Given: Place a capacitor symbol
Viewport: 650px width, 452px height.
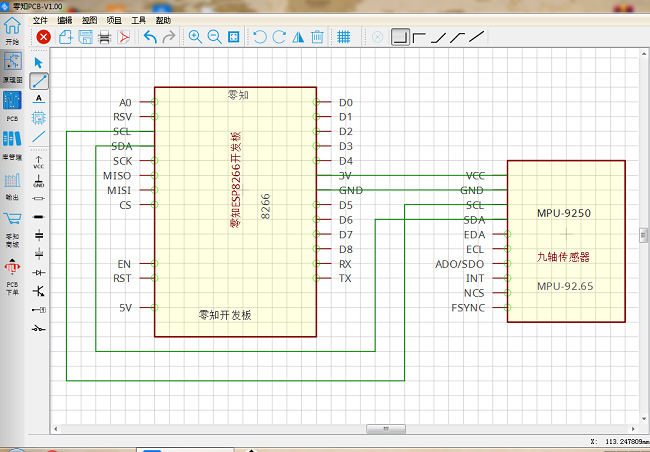Looking at the screenshot, I should click(x=39, y=236).
